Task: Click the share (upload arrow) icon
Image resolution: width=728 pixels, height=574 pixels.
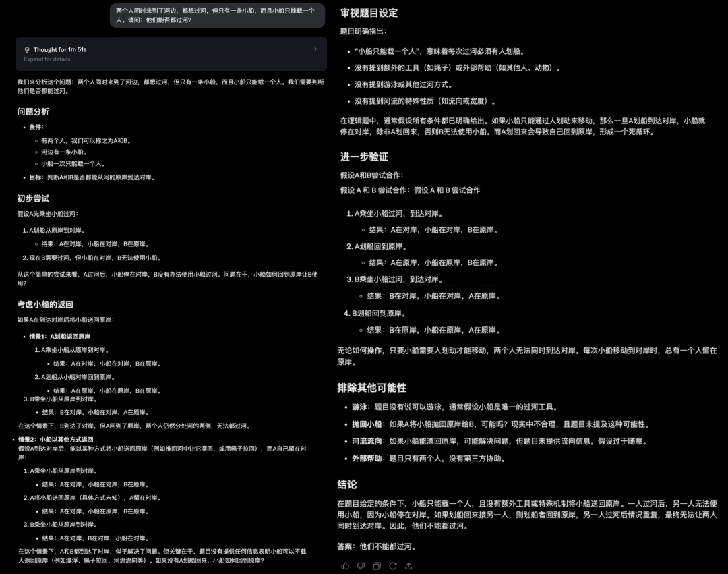Action: (408, 566)
